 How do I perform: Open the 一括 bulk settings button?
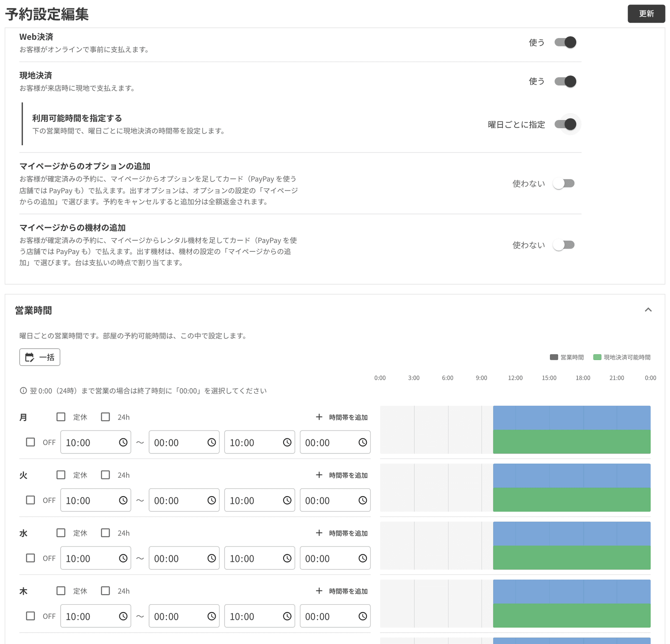(x=40, y=357)
